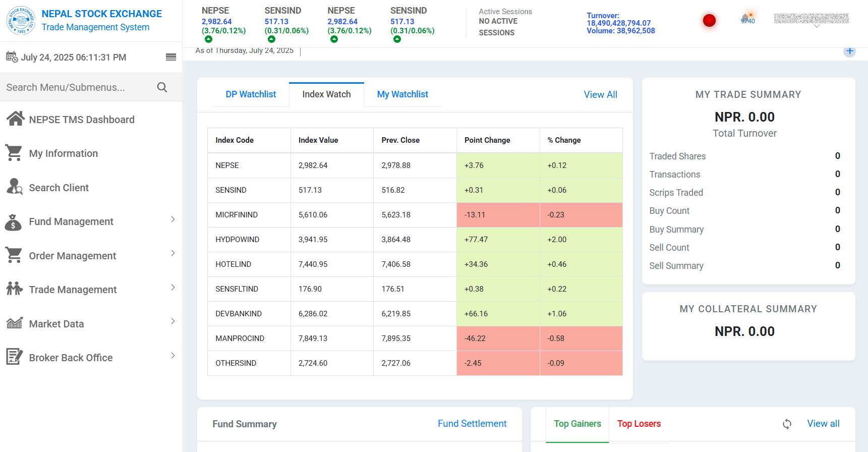Click the Broker Back Office notepad icon
Viewport: 868px width, 452px height.
click(14, 357)
